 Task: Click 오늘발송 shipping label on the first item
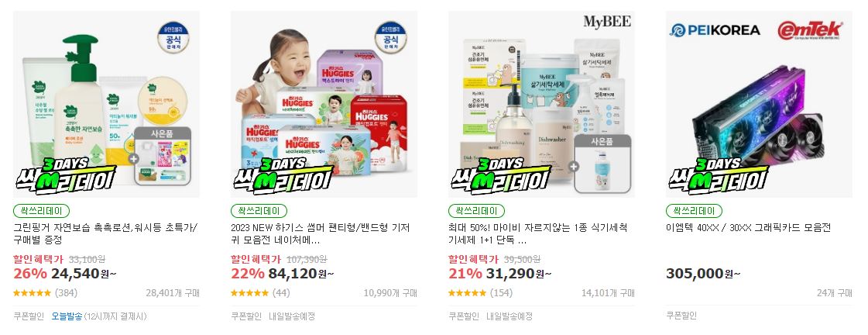(67, 316)
